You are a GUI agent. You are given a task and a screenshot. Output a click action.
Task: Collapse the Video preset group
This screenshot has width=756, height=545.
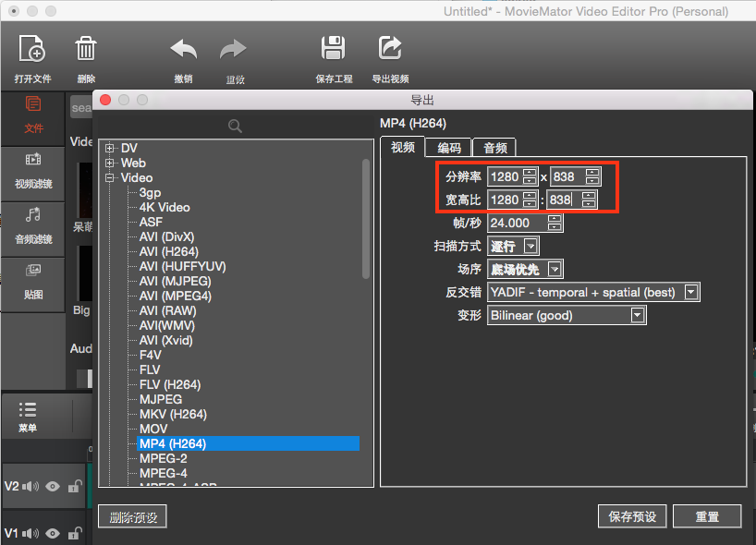coord(110,177)
